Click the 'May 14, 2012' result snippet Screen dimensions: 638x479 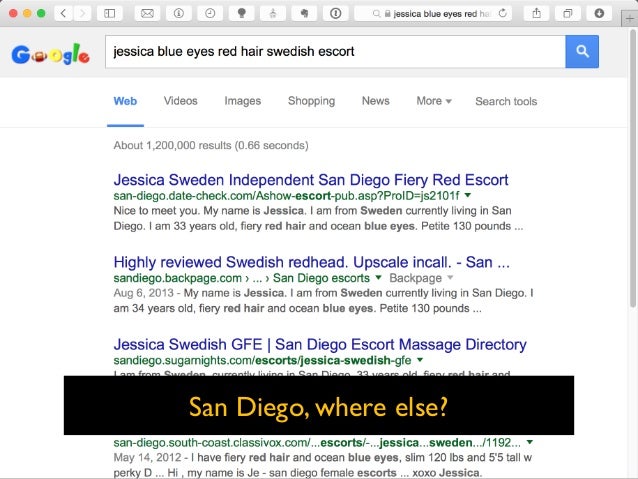tap(322, 465)
